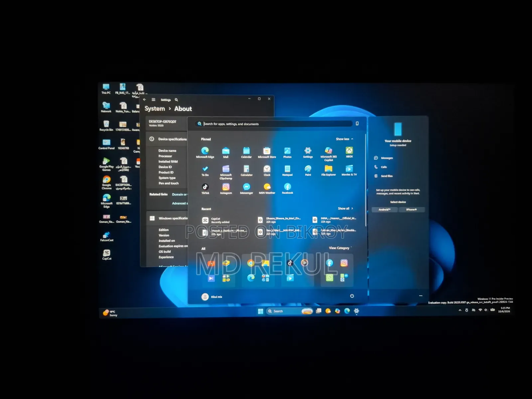Toggle the mobile device panel icon beside search
This screenshot has height=399, width=532.
point(357,124)
